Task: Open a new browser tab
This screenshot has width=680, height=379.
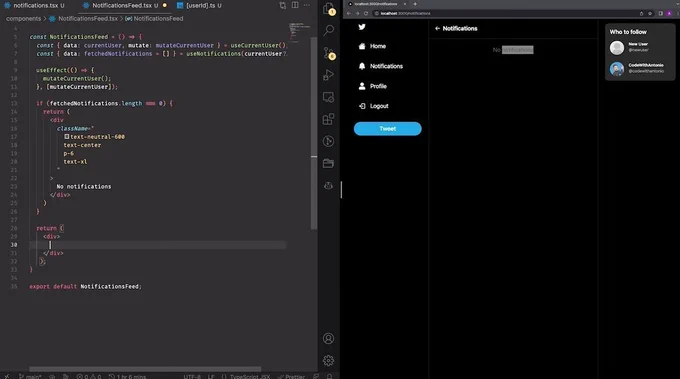Action: coord(415,4)
